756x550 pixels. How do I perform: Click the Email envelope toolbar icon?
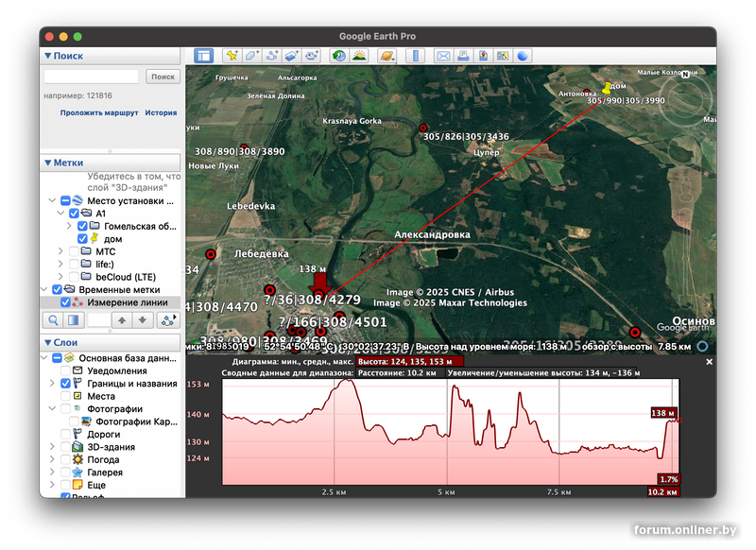(x=443, y=56)
